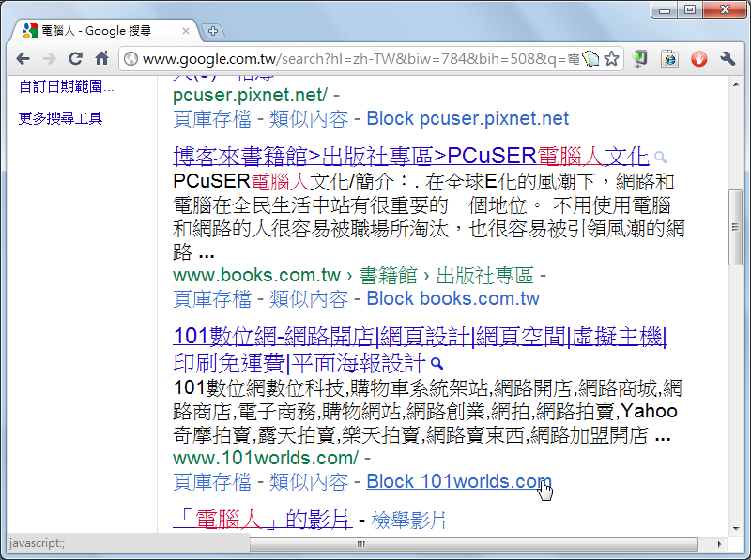Click the horizontal scrollbar right arrow
Image resolution: width=751 pixels, height=560 pixels.
coord(719,544)
